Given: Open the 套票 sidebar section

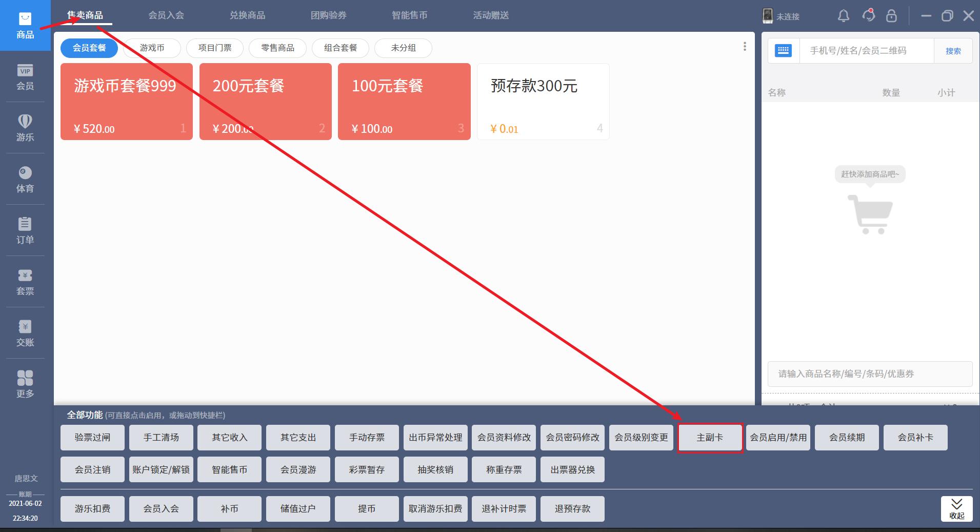Looking at the screenshot, I should click(25, 282).
